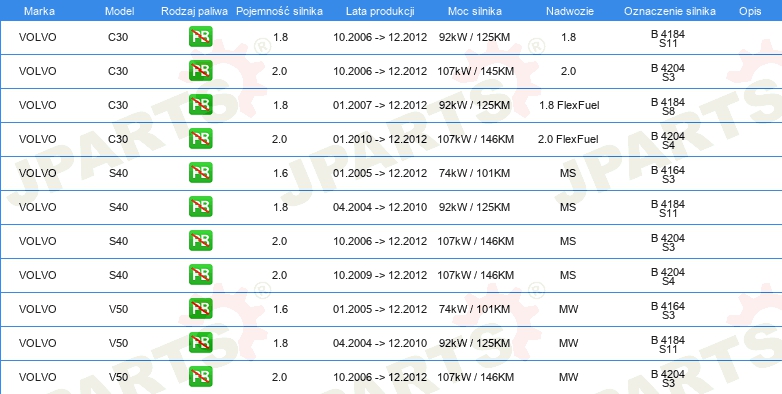Select the Lata produkcji column header
The width and height of the screenshot is (782, 394).
(380, 11)
